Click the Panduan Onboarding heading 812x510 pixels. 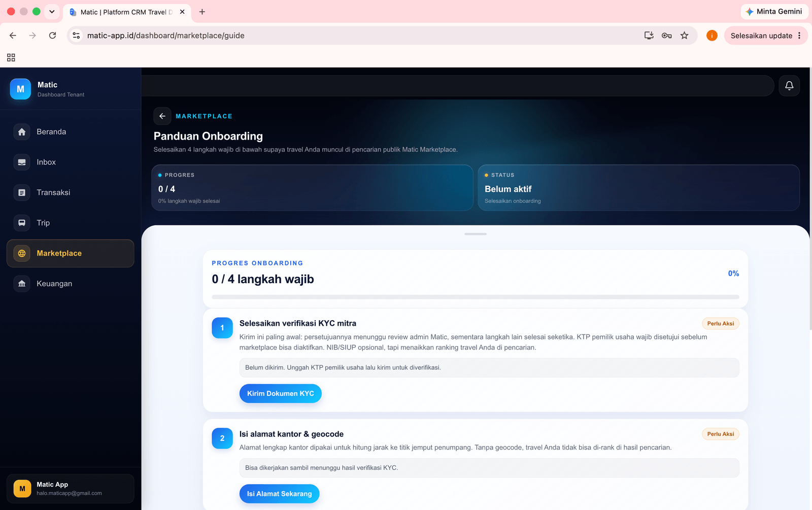point(208,136)
